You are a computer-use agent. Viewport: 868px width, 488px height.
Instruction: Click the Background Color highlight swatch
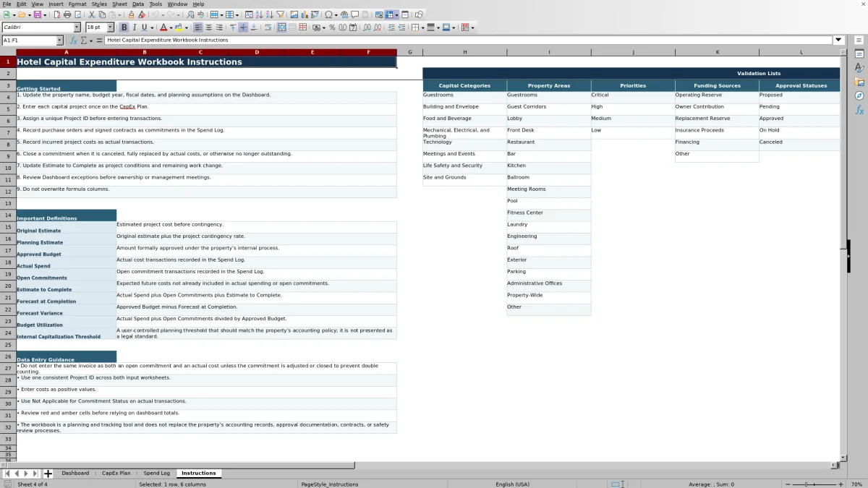(x=179, y=27)
